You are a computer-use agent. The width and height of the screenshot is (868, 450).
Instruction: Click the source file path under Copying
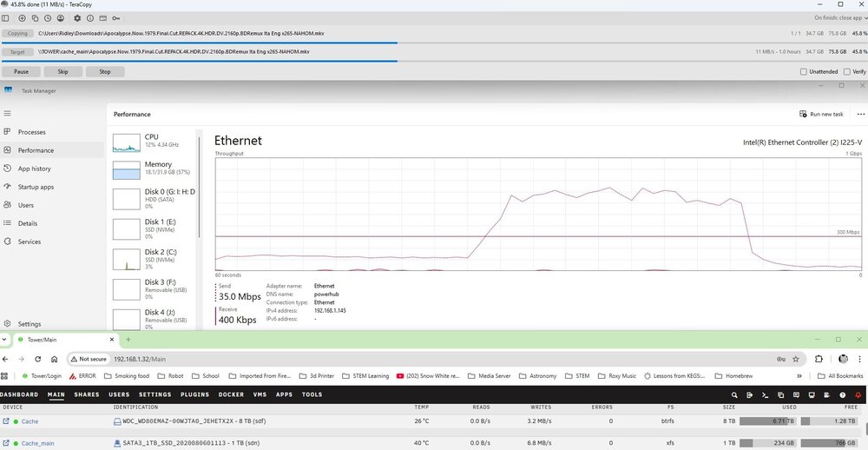(181, 33)
